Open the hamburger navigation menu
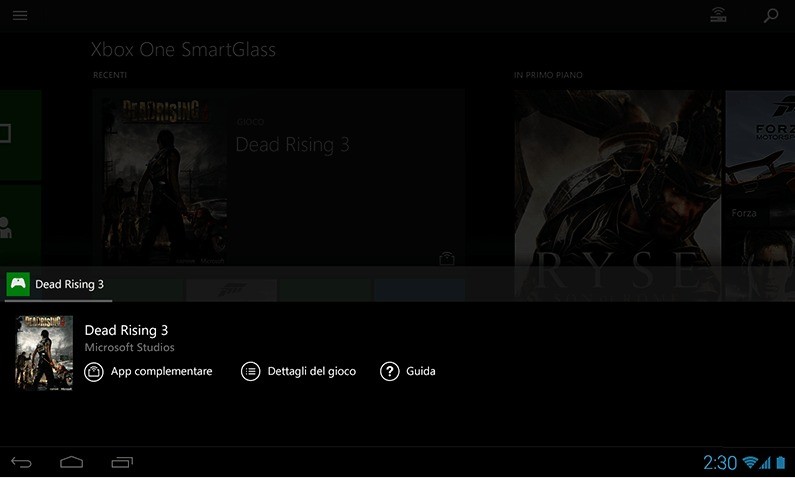Image resolution: width=795 pixels, height=478 pixels. point(20,15)
